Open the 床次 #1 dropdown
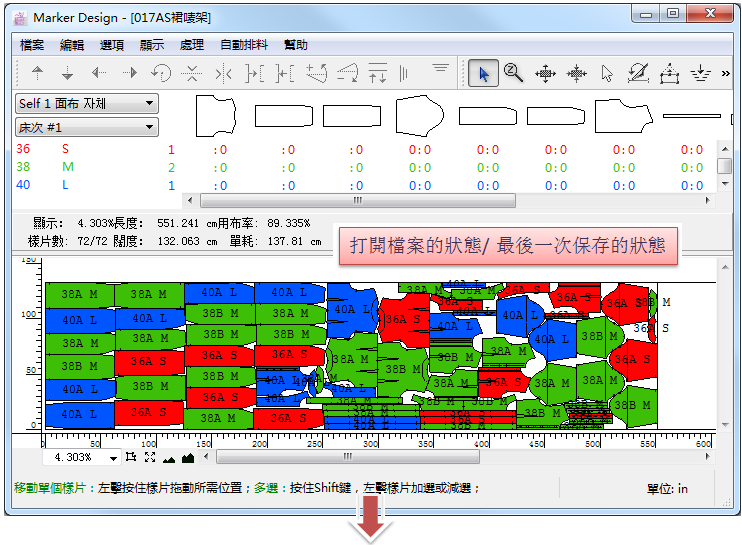 87,127
